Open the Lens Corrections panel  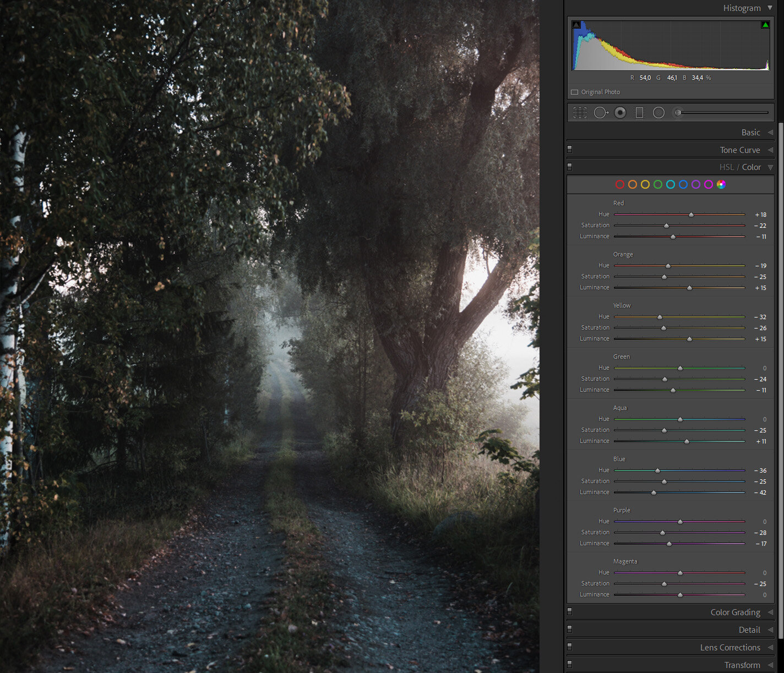(x=729, y=647)
